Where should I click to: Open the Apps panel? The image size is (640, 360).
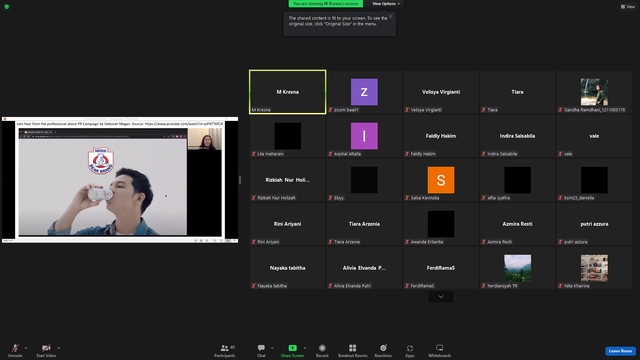click(x=410, y=350)
